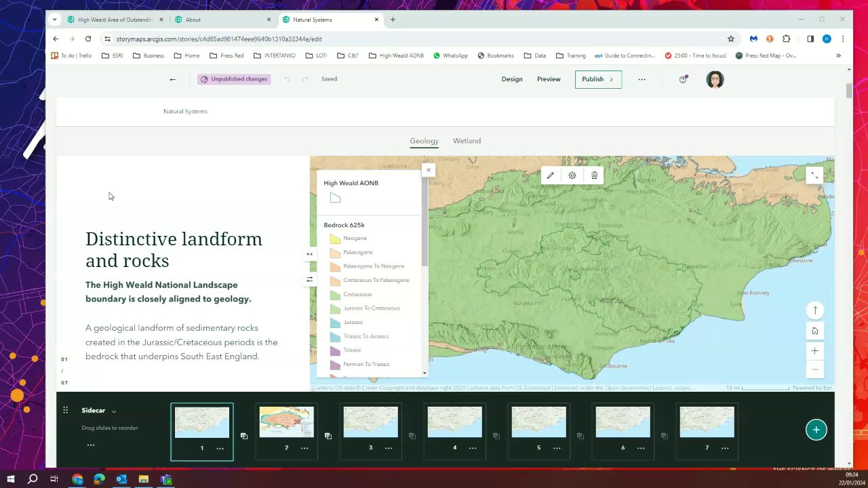Select the Neogene yellow legend swatch
Screen dimensions: 868x488
pyautogui.click(x=335, y=239)
